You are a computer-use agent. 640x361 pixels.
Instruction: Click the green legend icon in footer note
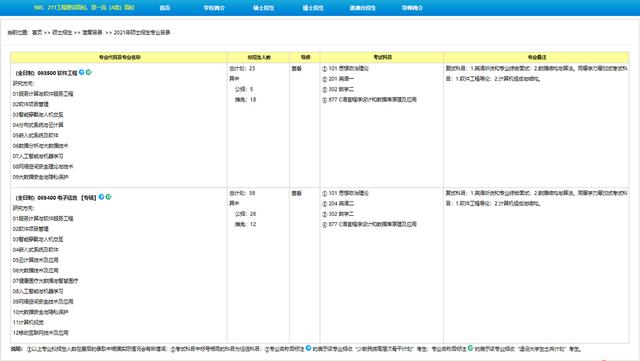pos(470,348)
